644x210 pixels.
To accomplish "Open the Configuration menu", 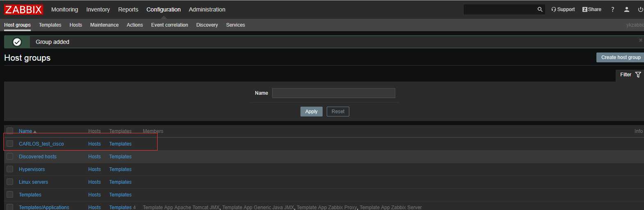I will [x=163, y=9].
